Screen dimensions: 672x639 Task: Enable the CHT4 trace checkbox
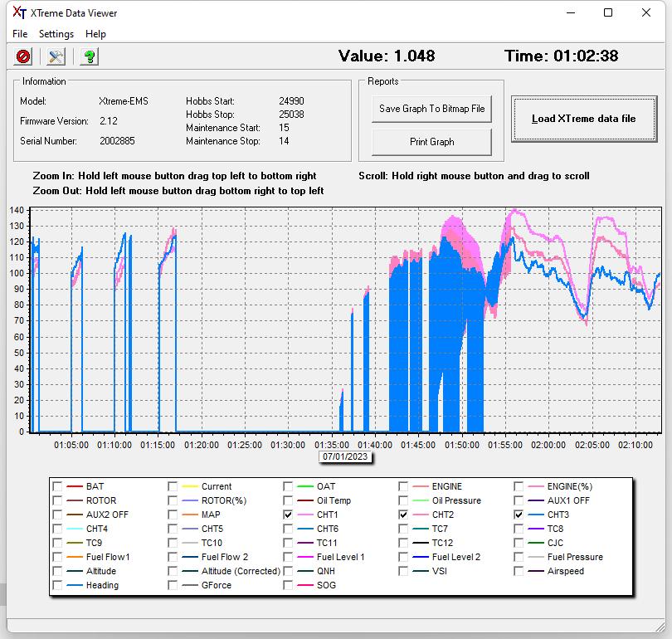coord(57,529)
